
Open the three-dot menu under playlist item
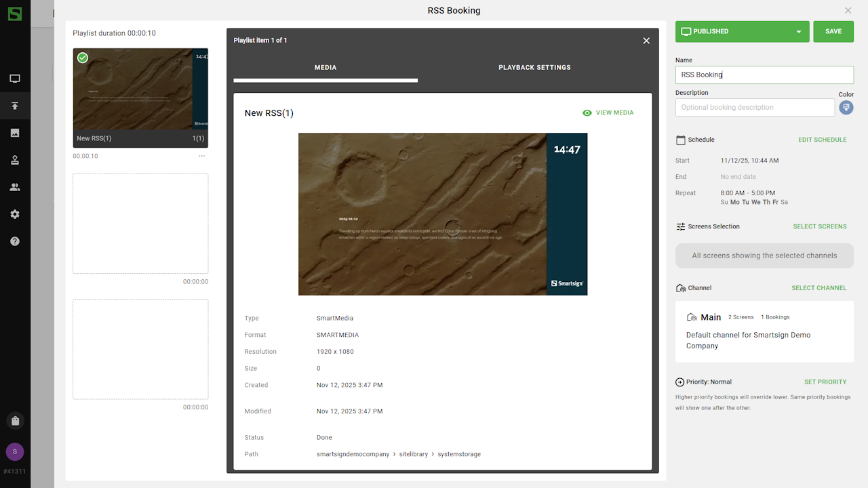201,156
